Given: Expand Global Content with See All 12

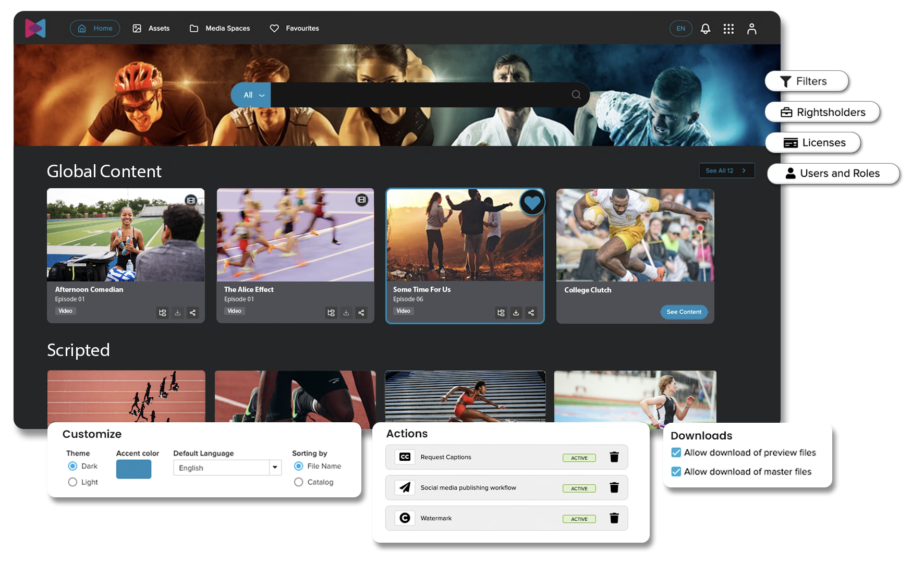Looking at the screenshot, I should 726,170.
